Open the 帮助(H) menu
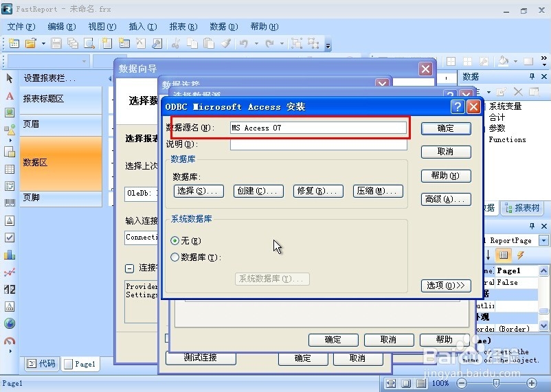Viewport: 551px width, 392px height. tap(265, 27)
